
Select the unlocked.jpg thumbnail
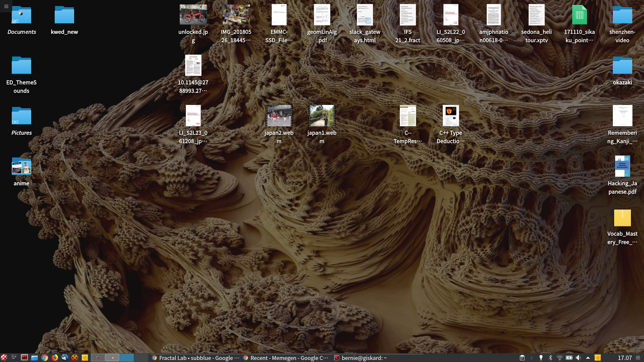tap(193, 15)
